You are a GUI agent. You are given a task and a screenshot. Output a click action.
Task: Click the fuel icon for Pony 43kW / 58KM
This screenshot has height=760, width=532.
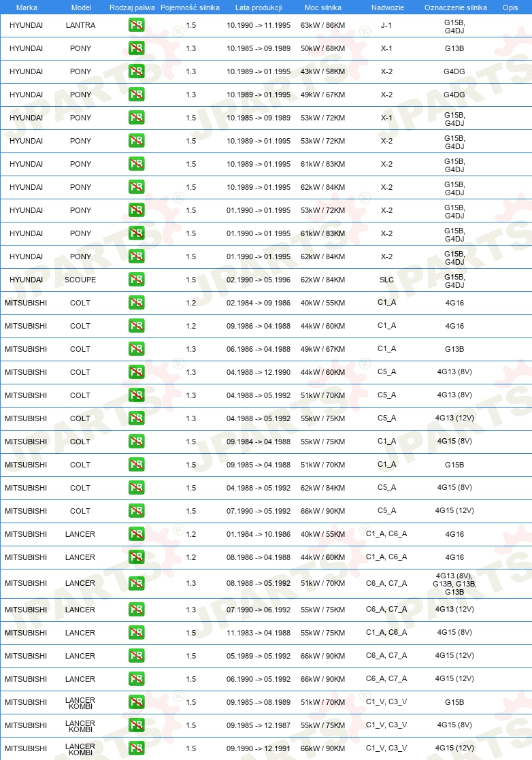pos(137,71)
